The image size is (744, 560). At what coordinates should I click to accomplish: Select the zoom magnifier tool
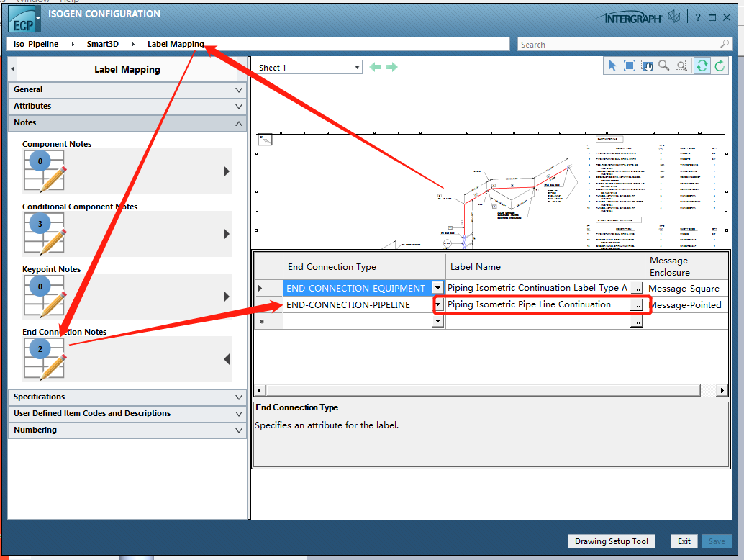click(x=664, y=66)
